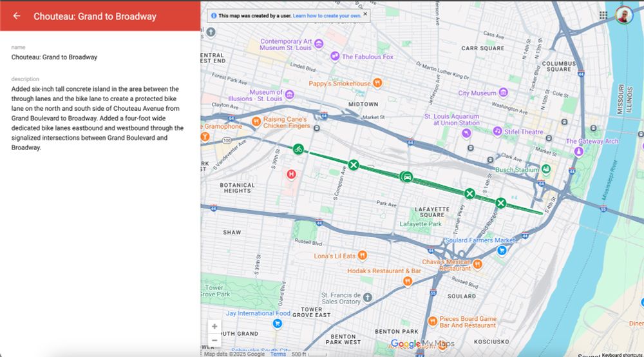The width and height of the screenshot is (644, 357).
Task: Click the 'BOTANICAL HEIGHTS' neighborhood label
Action: click(x=238, y=188)
